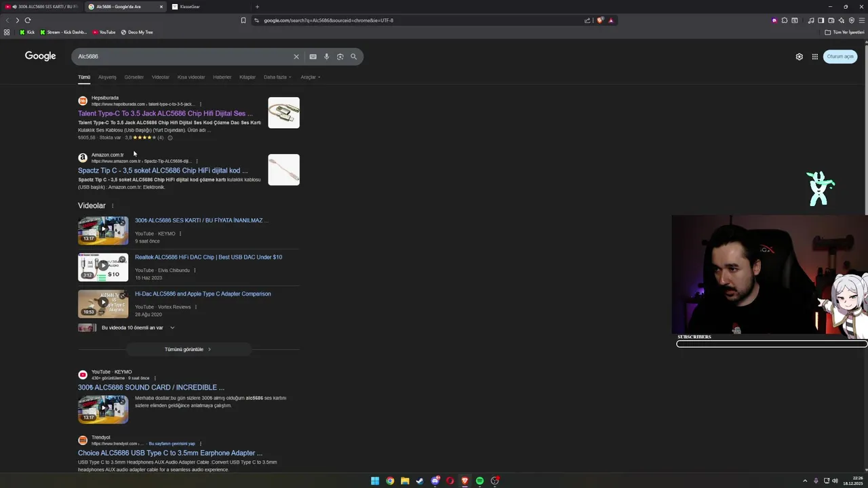Toggle the browser sidebar panel

coord(821,20)
